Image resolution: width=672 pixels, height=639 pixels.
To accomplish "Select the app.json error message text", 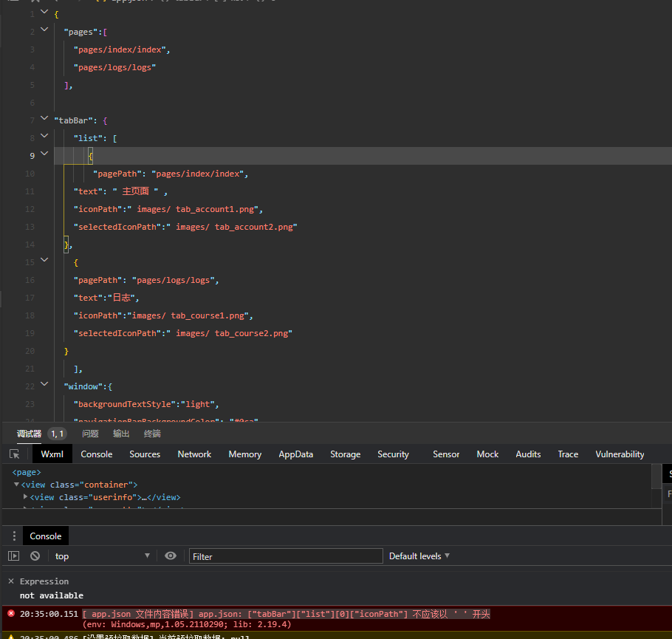I will pyautogui.click(x=286, y=614).
